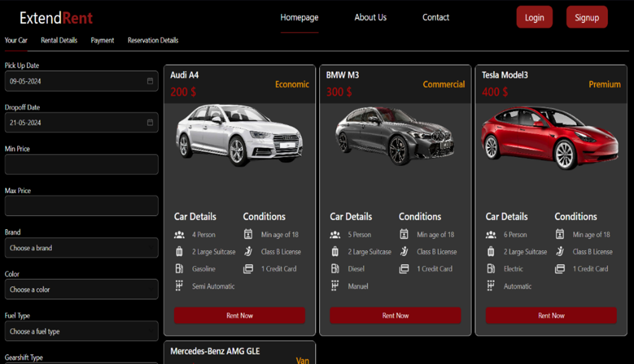Click the license icon on Tesla Model3 card
The image size is (634, 364).
pyautogui.click(x=560, y=251)
